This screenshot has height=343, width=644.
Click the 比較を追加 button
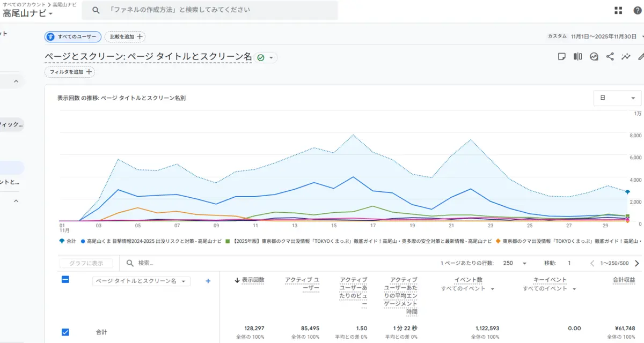tap(125, 36)
